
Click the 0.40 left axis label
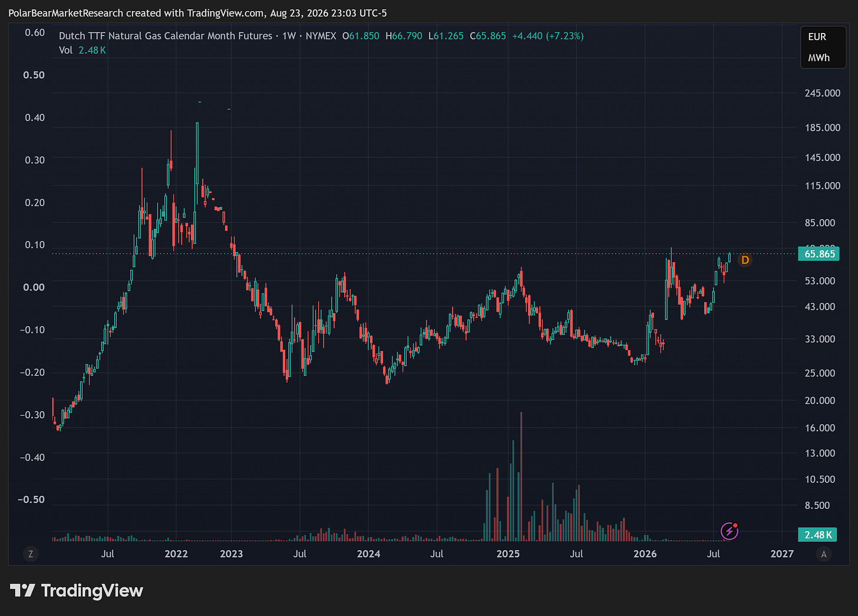tap(35, 117)
